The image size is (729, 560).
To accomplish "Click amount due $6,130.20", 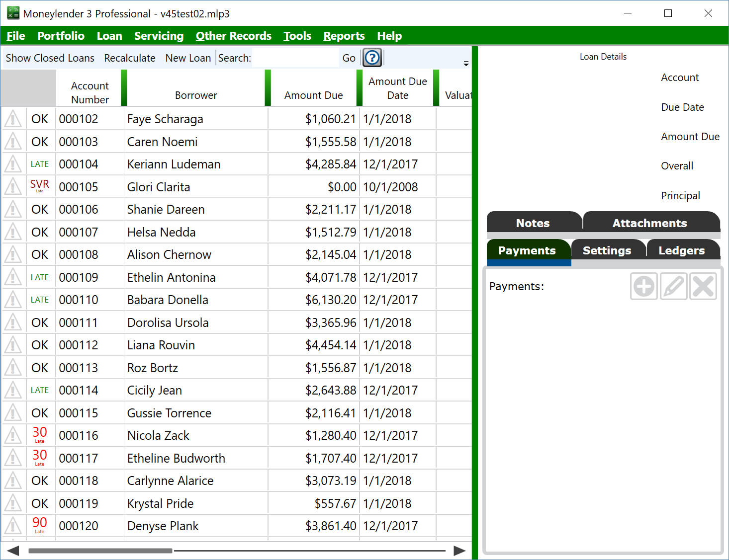I will click(331, 300).
